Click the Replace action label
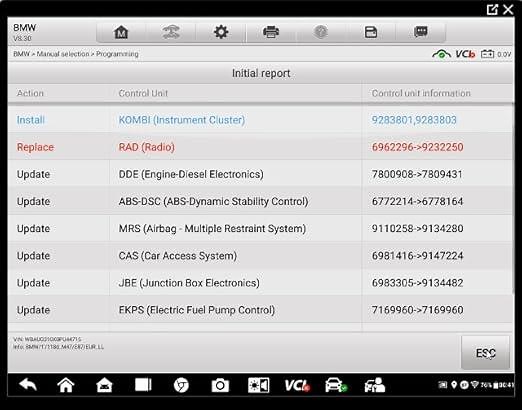522x410 pixels. point(35,147)
